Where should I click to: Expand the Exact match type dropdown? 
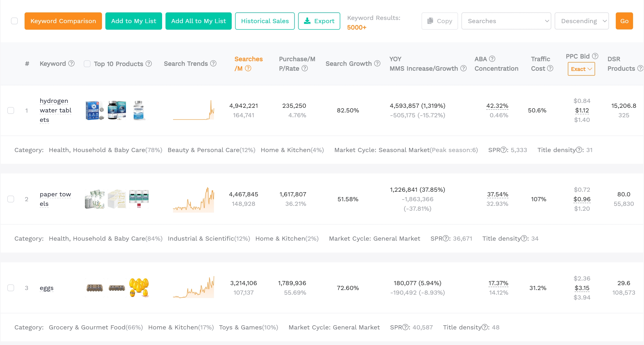[x=581, y=69]
